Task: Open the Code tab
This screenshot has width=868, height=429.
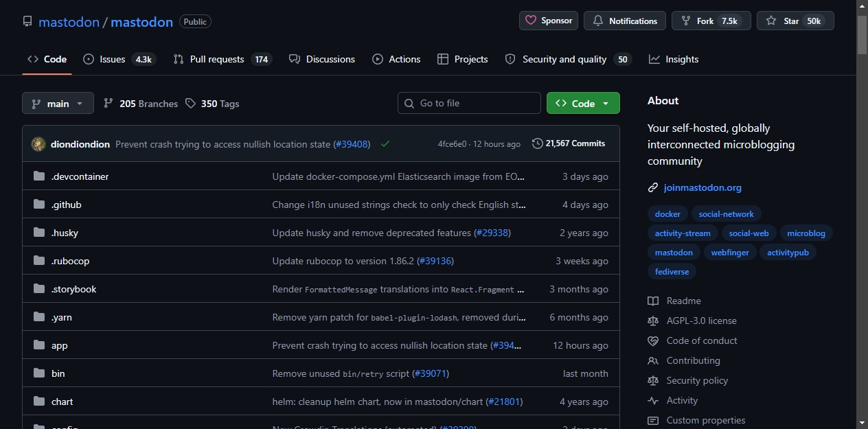Action: (x=47, y=59)
